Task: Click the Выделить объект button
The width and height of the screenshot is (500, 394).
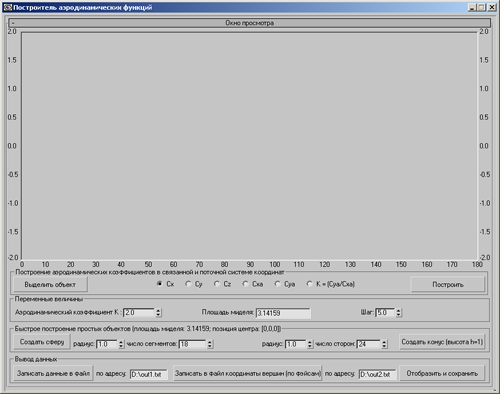Action: [50, 284]
